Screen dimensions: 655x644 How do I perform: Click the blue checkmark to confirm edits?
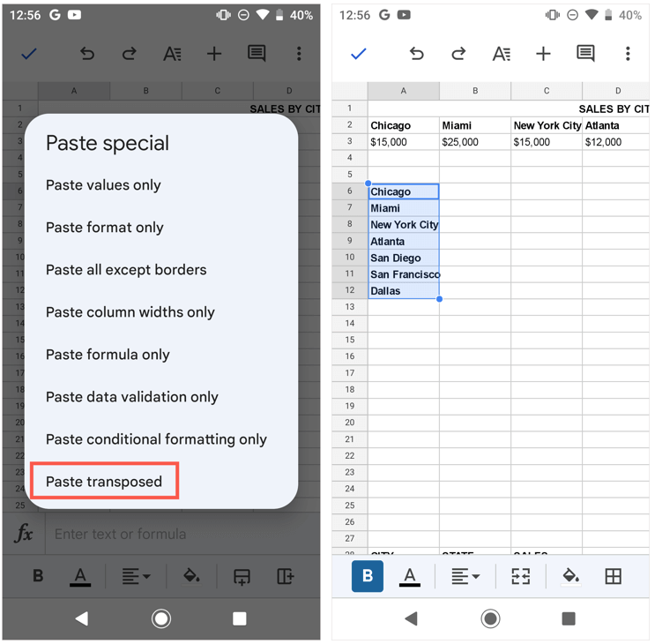point(358,54)
